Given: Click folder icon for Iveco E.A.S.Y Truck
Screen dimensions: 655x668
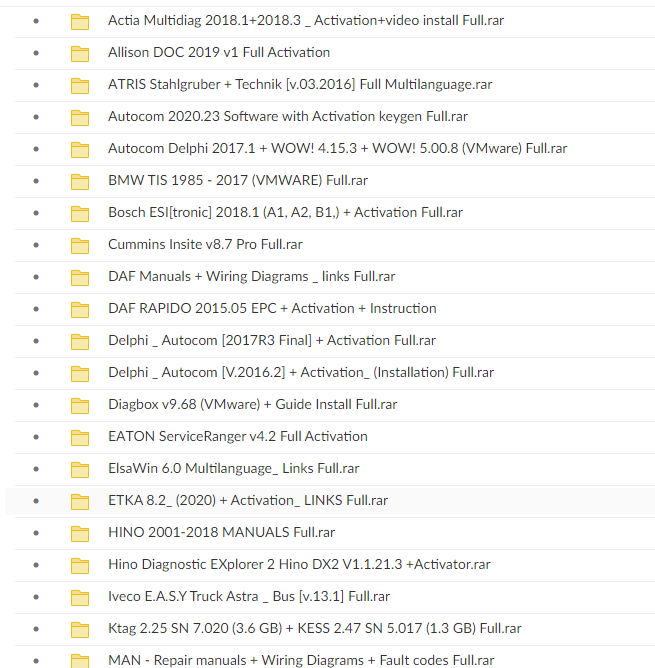Looking at the screenshot, I should click(80, 597).
